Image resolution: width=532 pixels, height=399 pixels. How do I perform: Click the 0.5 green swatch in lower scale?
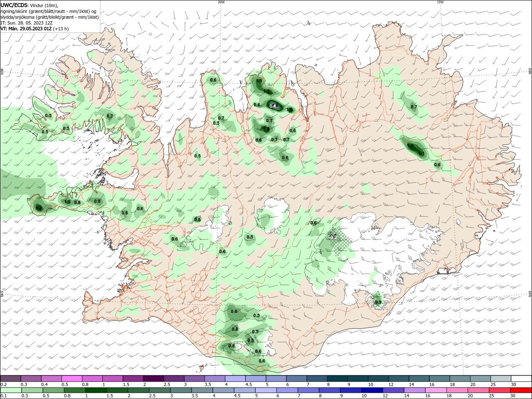[x=54, y=390]
